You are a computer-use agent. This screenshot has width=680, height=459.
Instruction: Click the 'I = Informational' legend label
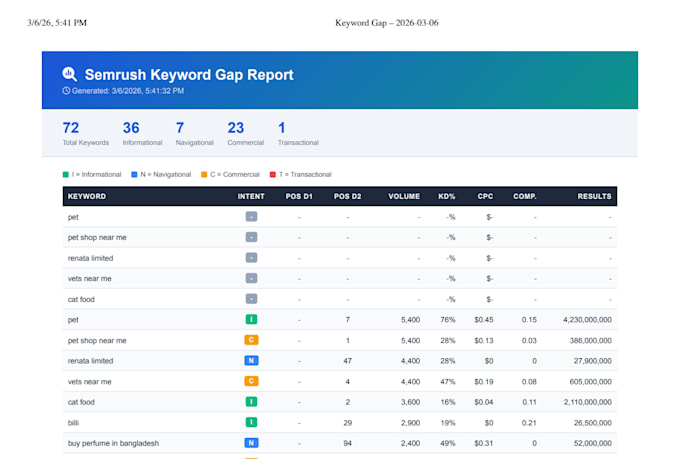[x=96, y=174]
